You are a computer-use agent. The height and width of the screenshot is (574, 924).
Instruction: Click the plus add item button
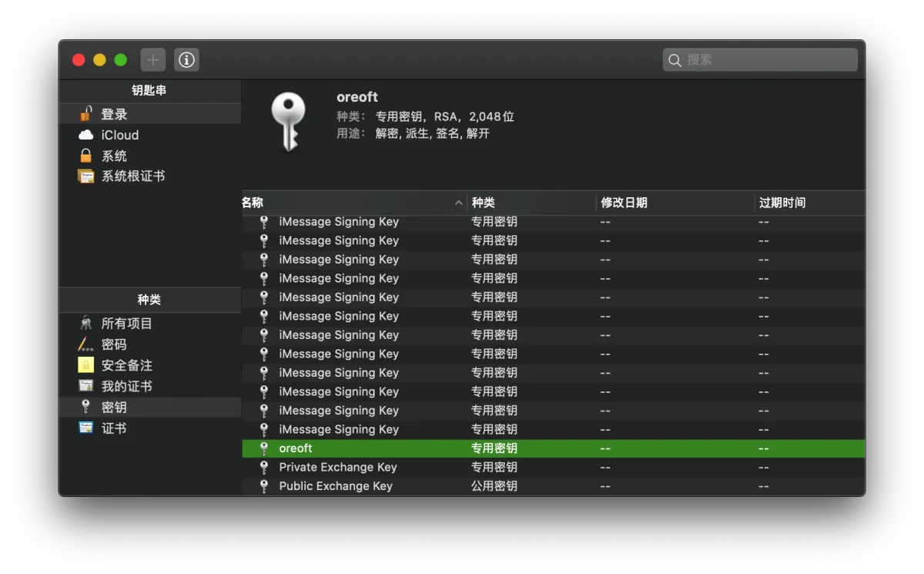coord(152,59)
